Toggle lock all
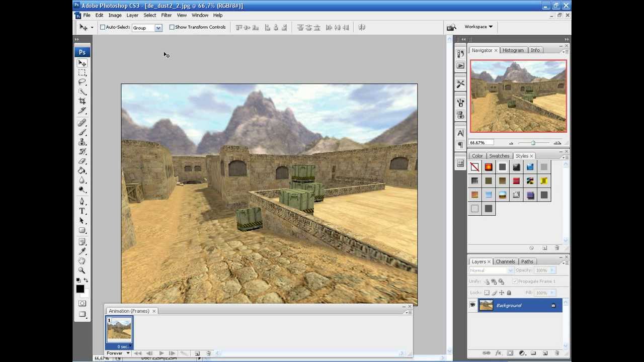The height and width of the screenshot is (362, 644). (x=509, y=293)
